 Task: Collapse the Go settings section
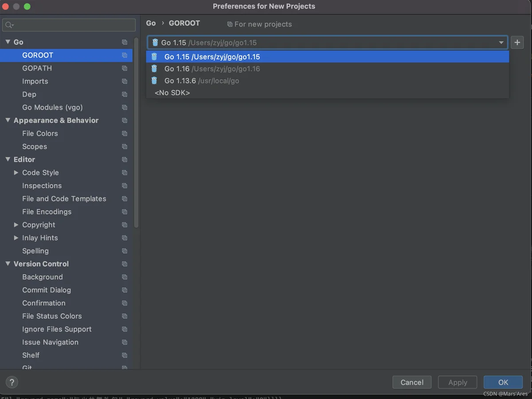[x=8, y=42]
